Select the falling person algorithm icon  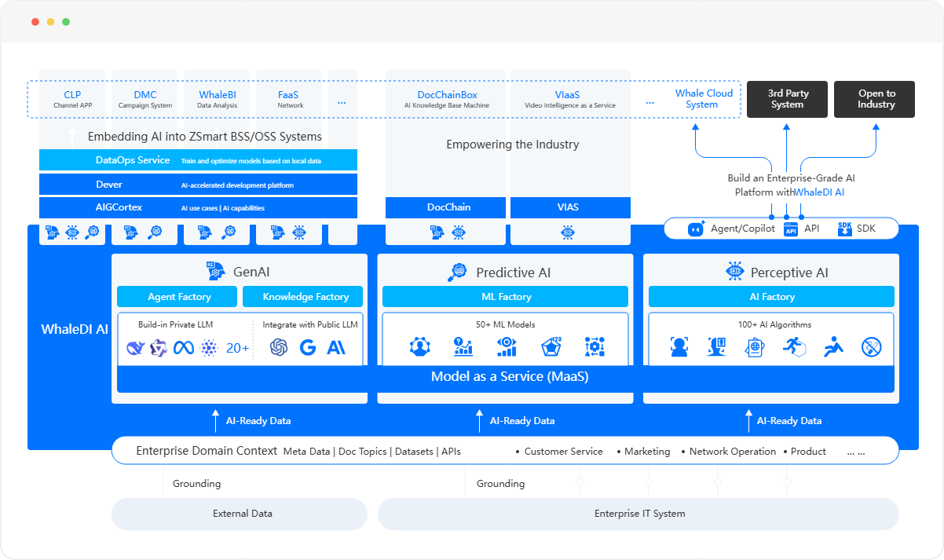click(833, 346)
